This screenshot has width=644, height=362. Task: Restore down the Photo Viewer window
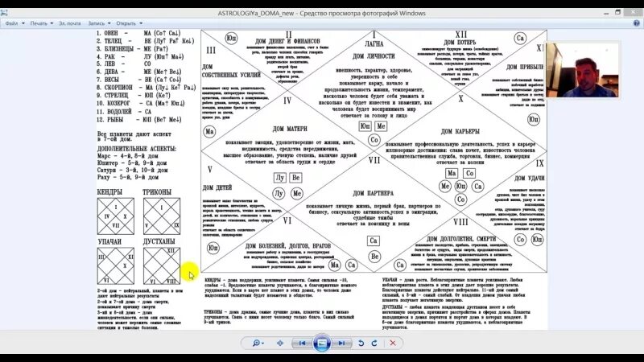(617, 13)
